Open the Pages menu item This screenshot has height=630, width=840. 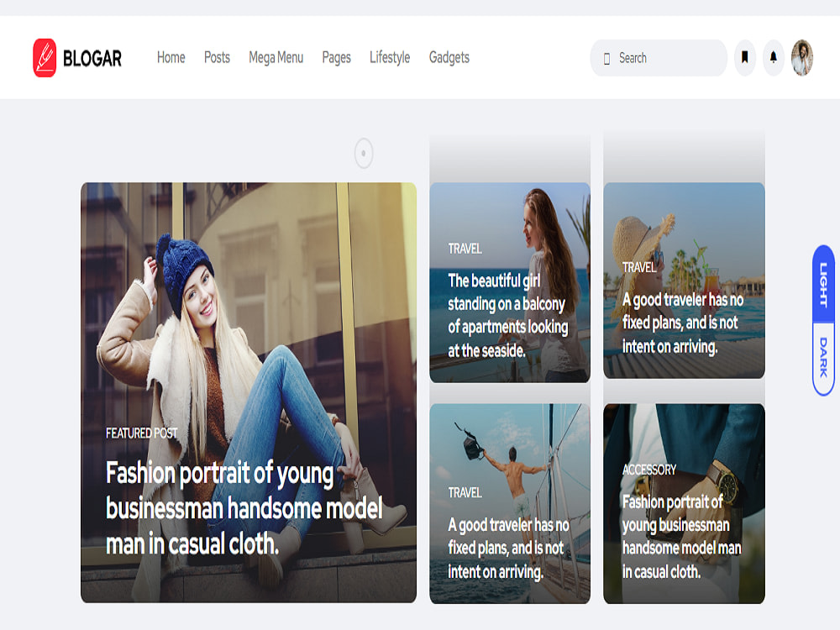337,57
